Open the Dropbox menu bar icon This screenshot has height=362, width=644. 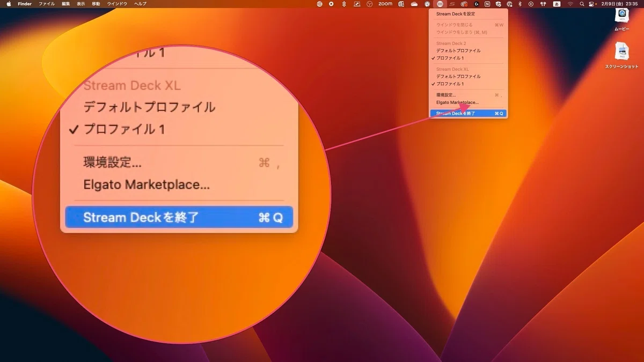(x=344, y=4)
